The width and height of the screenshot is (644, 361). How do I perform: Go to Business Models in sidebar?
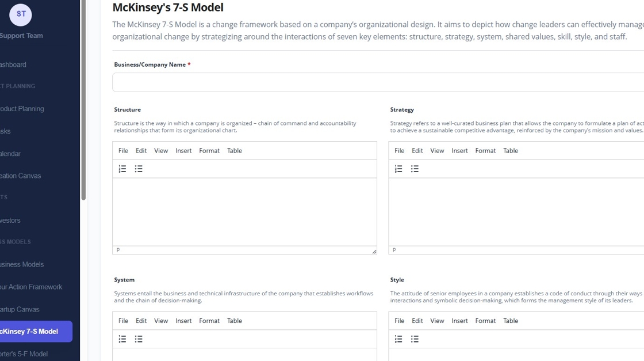pyautogui.click(x=22, y=265)
